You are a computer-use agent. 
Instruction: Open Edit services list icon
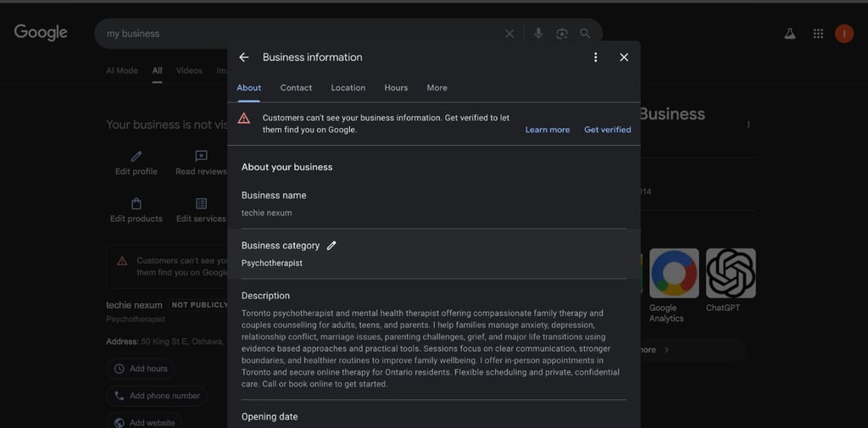(202, 203)
